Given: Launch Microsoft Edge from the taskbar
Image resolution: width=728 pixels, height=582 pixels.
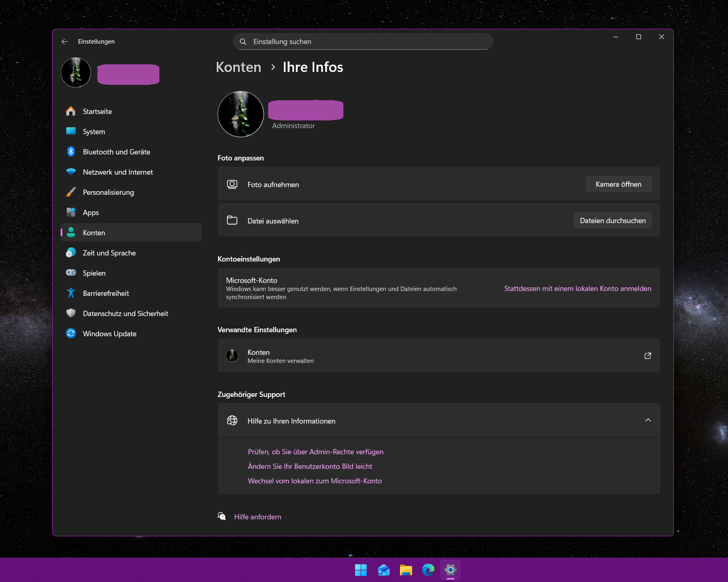Looking at the screenshot, I should click(x=427, y=570).
